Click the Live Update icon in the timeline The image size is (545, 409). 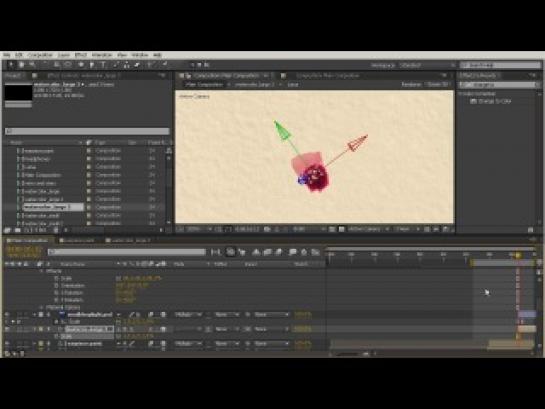click(230, 252)
